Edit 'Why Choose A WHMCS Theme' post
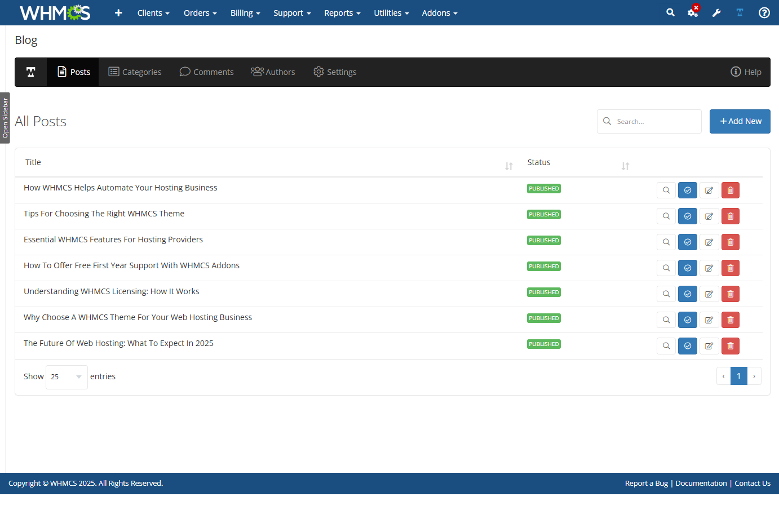 pyautogui.click(x=709, y=320)
